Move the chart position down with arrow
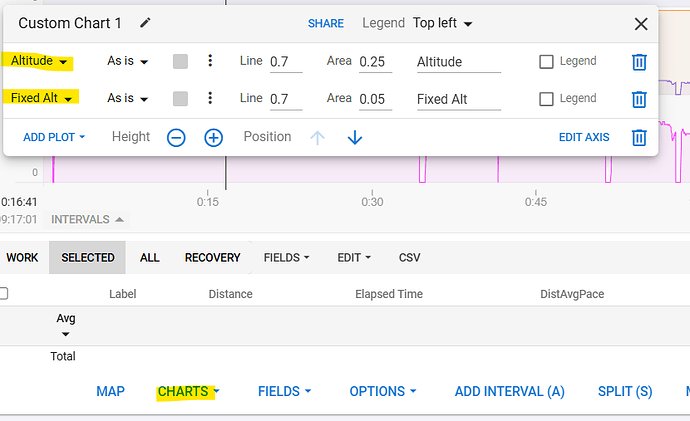Image resolution: width=690 pixels, height=421 pixels. [x=354, y=137]
